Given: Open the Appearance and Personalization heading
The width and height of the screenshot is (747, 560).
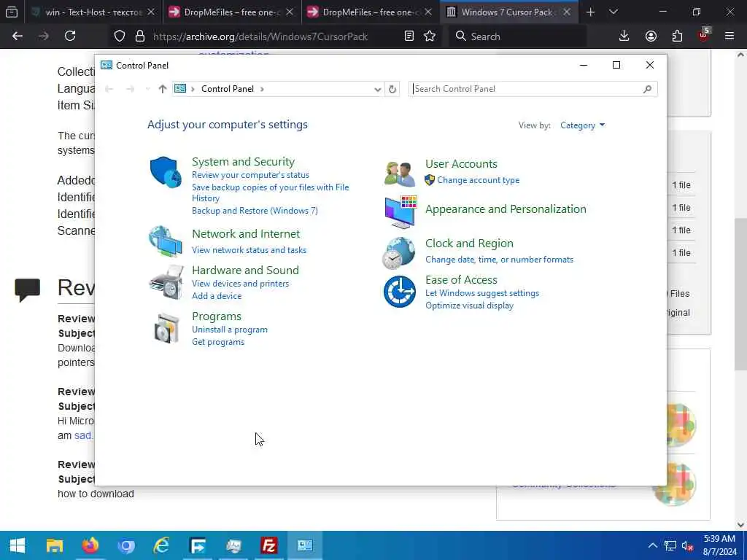Looking at the screenshot, I should (x=506, y=209).
